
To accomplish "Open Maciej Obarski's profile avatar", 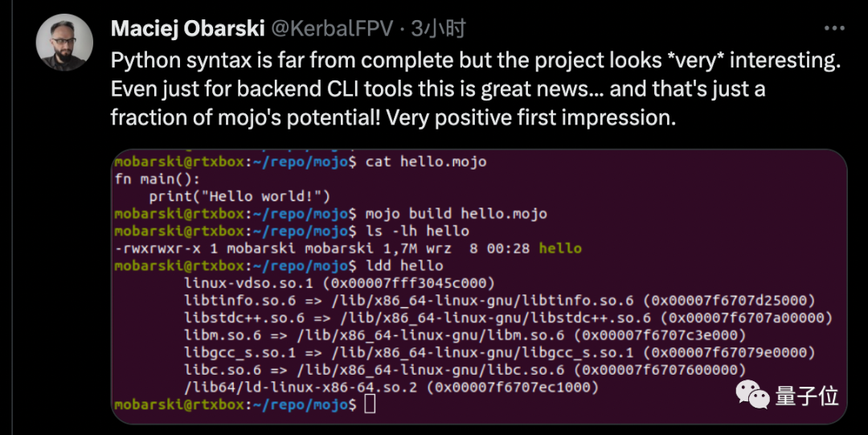I will point(64,43).
